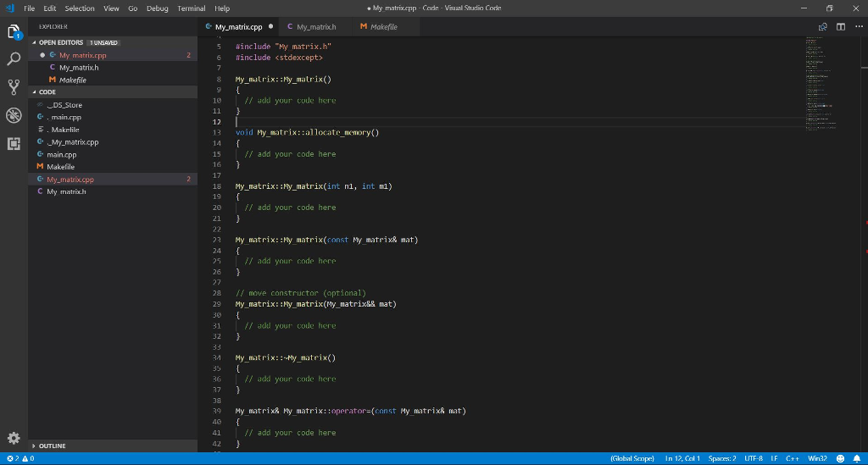Screen dimensions: 868x465
Task: Open changes icon in editor toolbar
Action: (x=822, y=26)
